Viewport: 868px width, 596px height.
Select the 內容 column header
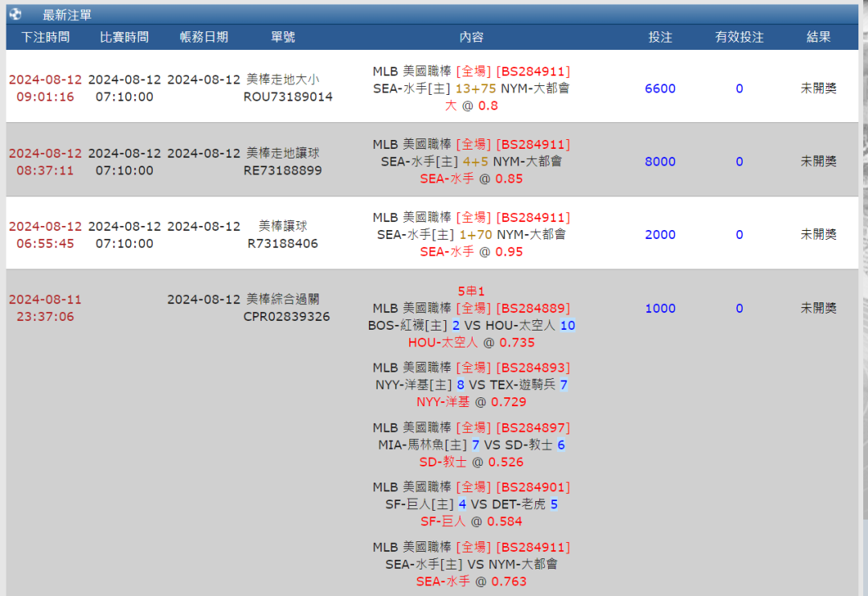pyautogui.click(x=471, y=37)
